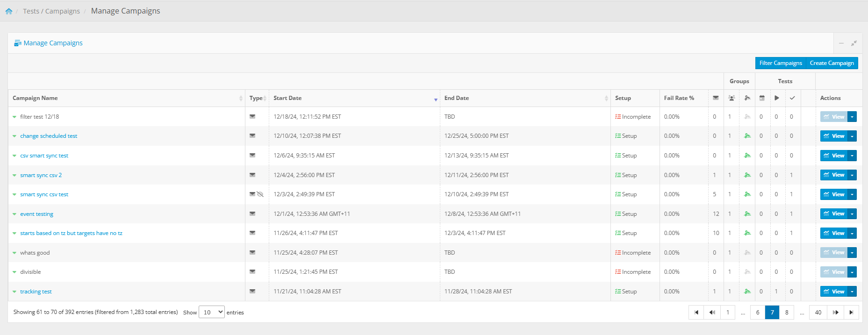Collapse the Manage Campaigns panel
Screen dimensions: 868x335
pyautogui.click(x=841, y=43)
